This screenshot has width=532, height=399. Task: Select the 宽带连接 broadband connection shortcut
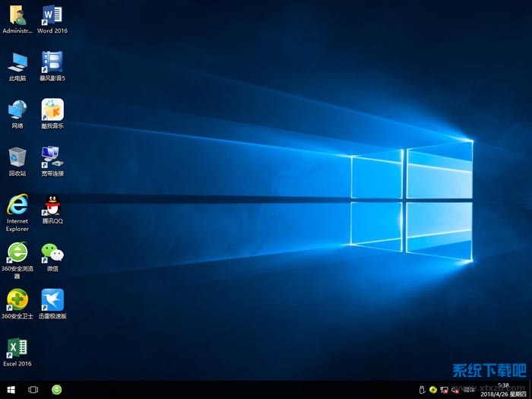[x=52, y=157]
